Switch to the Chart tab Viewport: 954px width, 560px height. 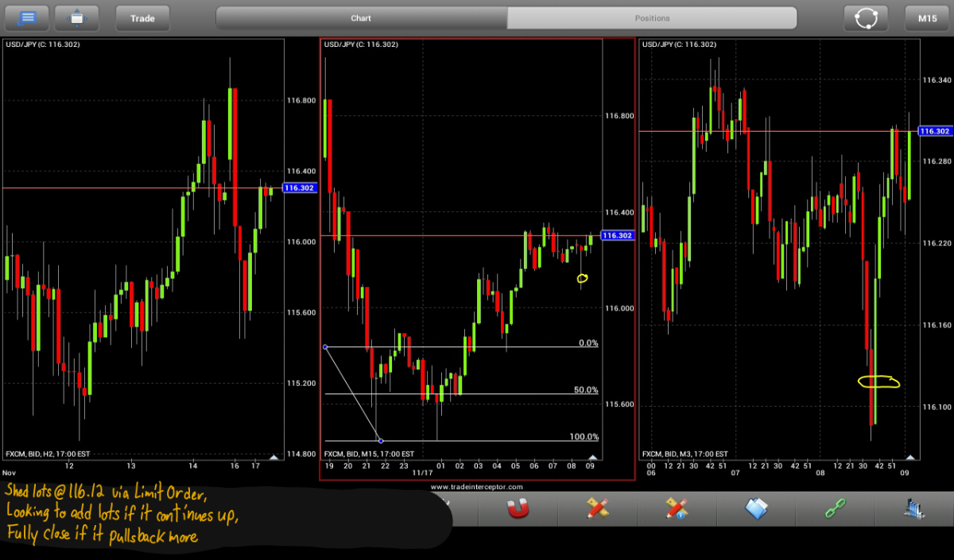tap(362, 18)
